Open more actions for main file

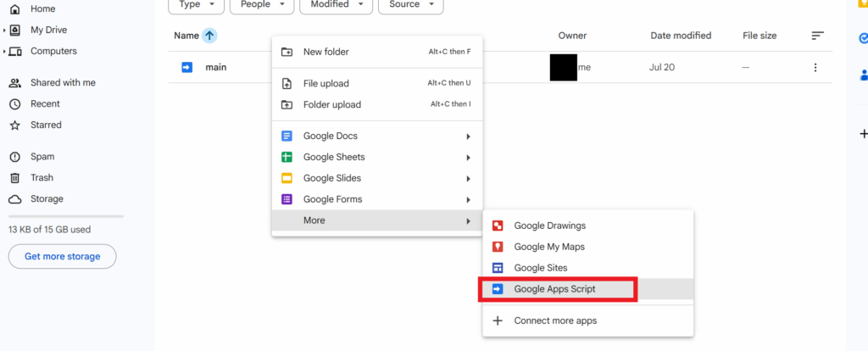coord(815,68)
